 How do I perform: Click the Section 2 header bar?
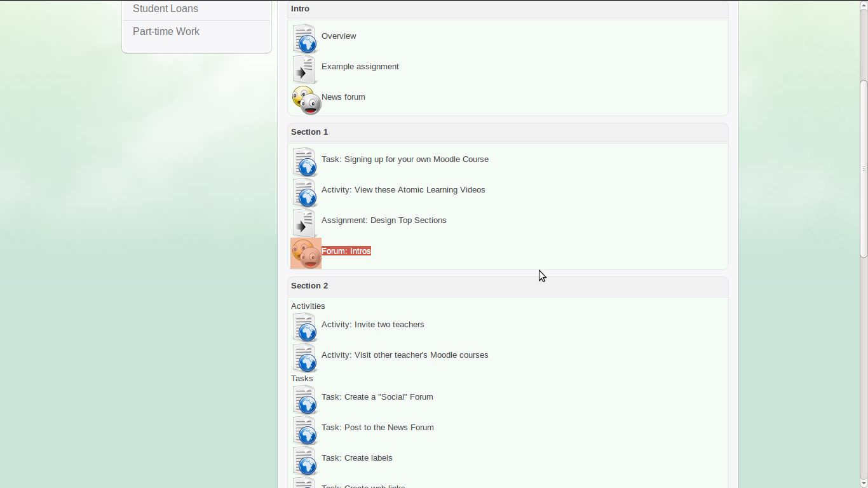(x=507, y=286)
